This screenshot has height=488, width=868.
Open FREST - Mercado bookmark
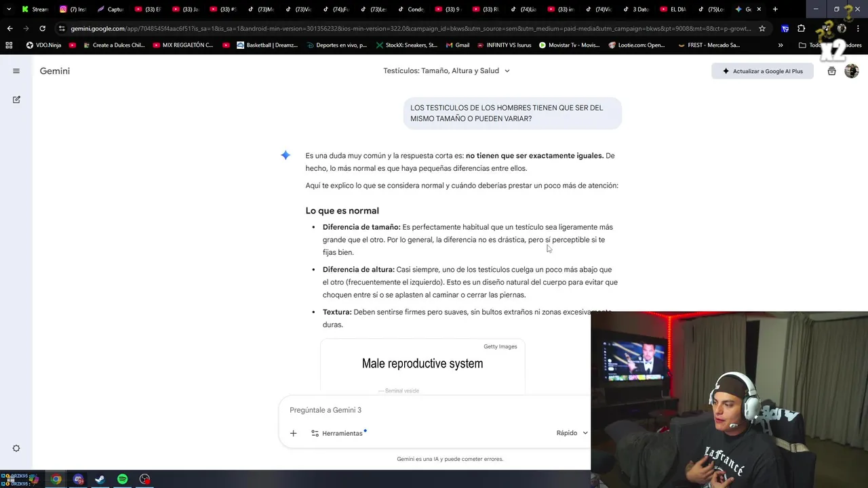tap(709, 45)
